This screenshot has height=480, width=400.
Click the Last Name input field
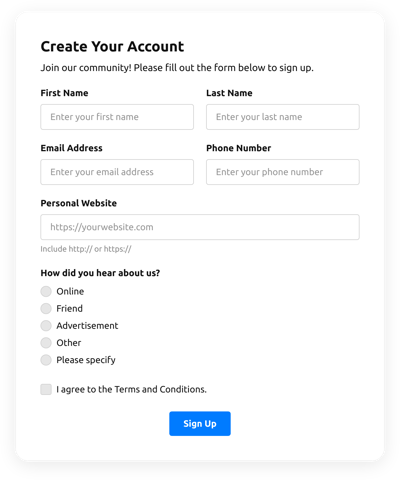coord(283,117)
